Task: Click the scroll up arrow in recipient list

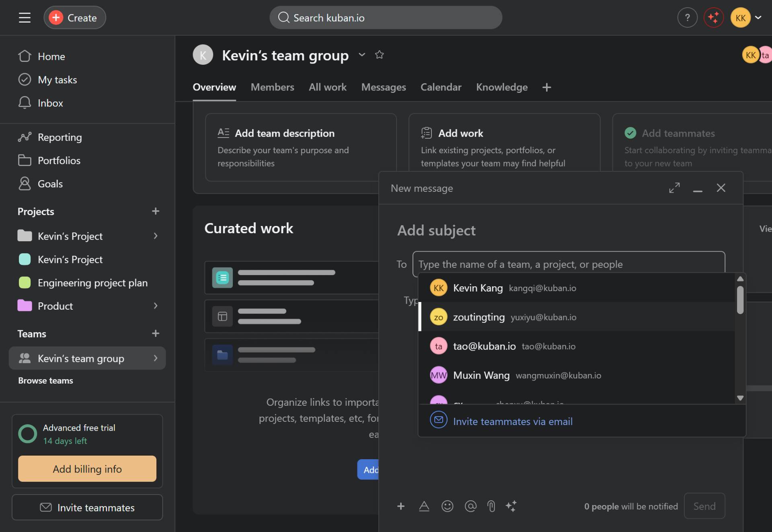Action: pos(740,279)
